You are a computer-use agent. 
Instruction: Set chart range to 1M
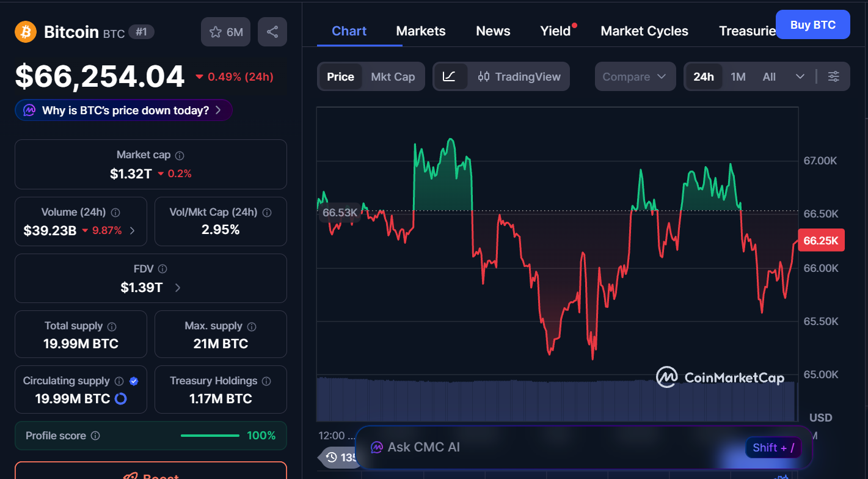(x=738, y=76)
